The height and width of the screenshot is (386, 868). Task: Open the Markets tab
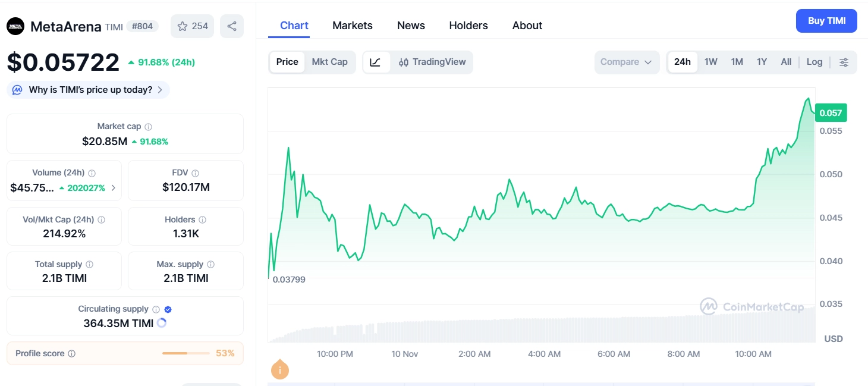352,26
